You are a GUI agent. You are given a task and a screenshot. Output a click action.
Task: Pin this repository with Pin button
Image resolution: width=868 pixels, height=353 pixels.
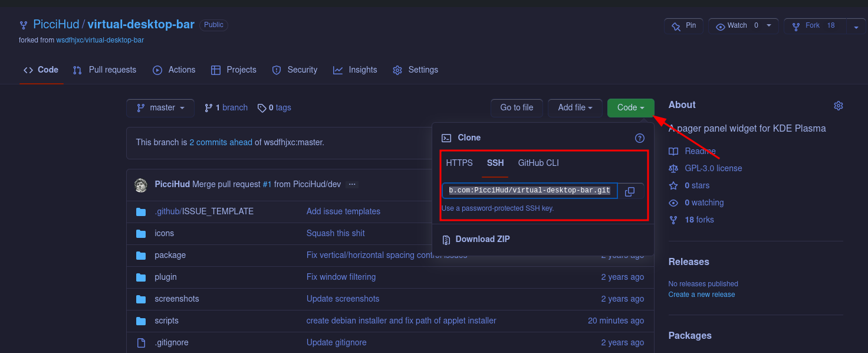(x=684, y=26)
